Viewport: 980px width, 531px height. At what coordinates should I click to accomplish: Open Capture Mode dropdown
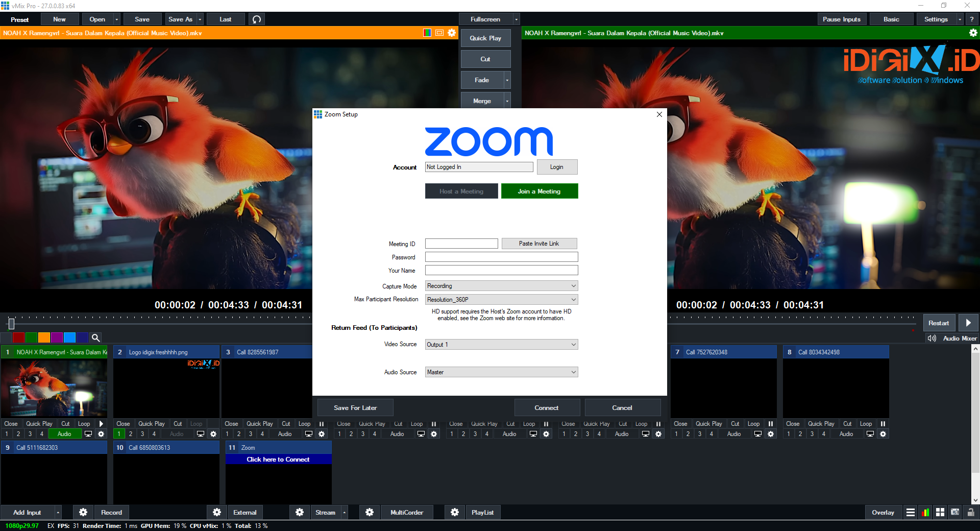[501, 286]
